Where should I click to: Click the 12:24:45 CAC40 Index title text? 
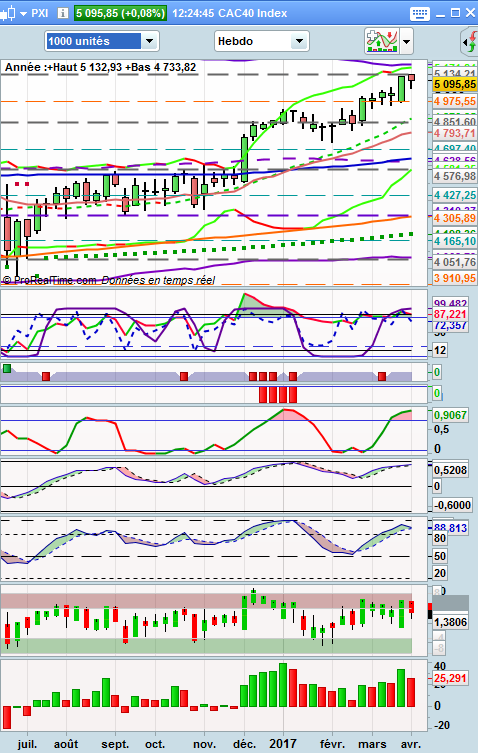click(230, 13)
